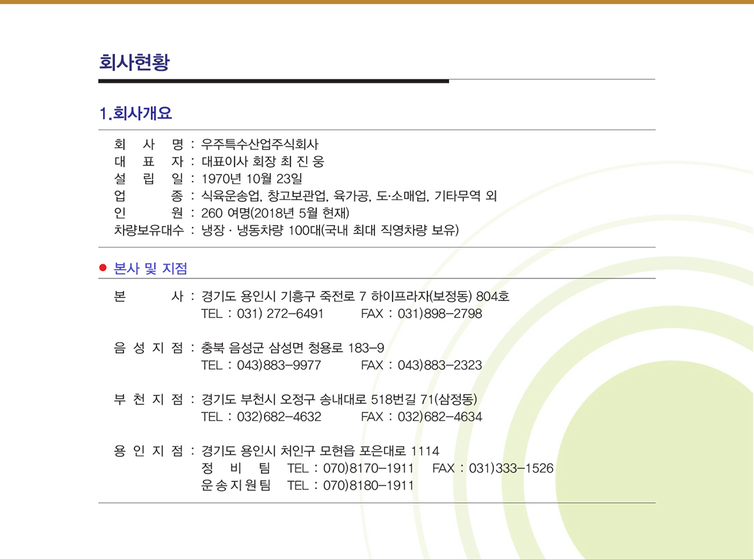Click the 회 사 명 label

(x=148, y=144)
